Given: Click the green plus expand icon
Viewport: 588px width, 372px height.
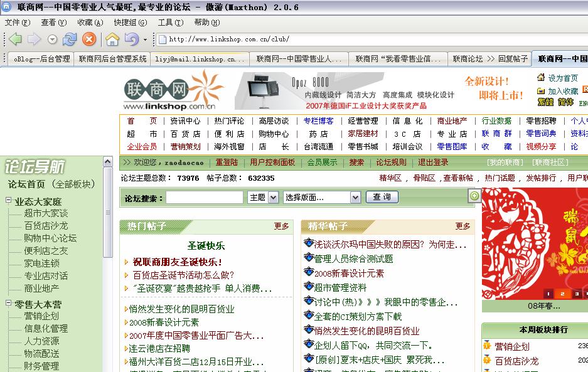Looking at the screenshot, I should pyautogui.click(x=474, y=196).
